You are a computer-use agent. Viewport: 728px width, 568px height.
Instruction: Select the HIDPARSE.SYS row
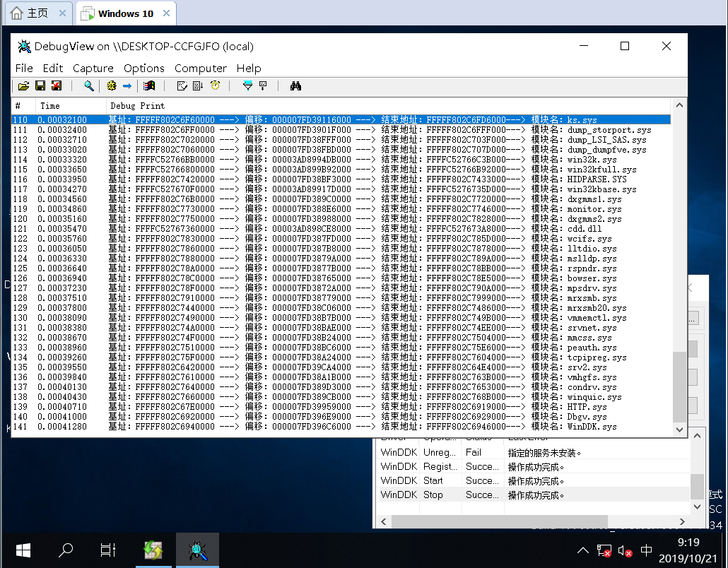click(x=341, y=179)
